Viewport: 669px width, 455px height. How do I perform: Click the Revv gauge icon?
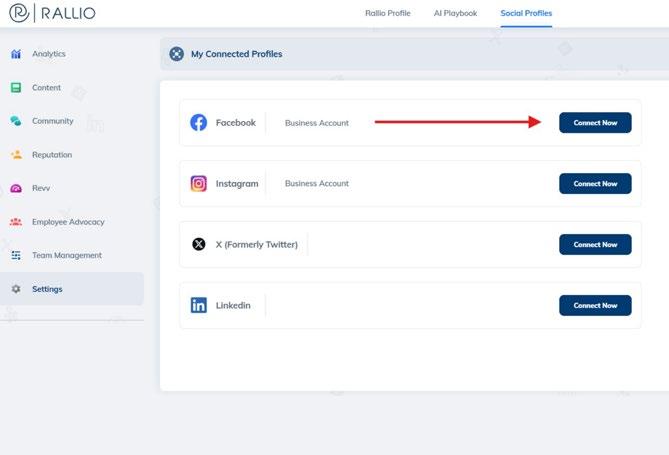pyautogui.click(x=16, y=188)
